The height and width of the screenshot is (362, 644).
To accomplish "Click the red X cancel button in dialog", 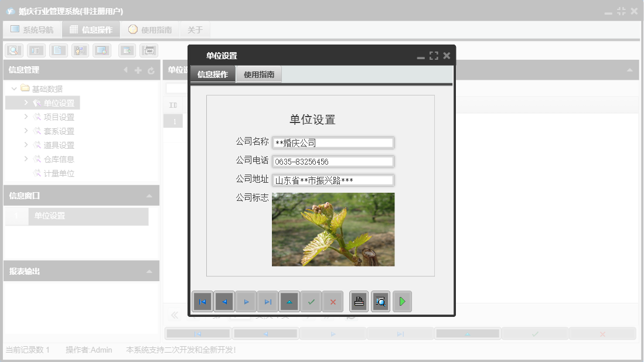I will [x=333, y=302].
